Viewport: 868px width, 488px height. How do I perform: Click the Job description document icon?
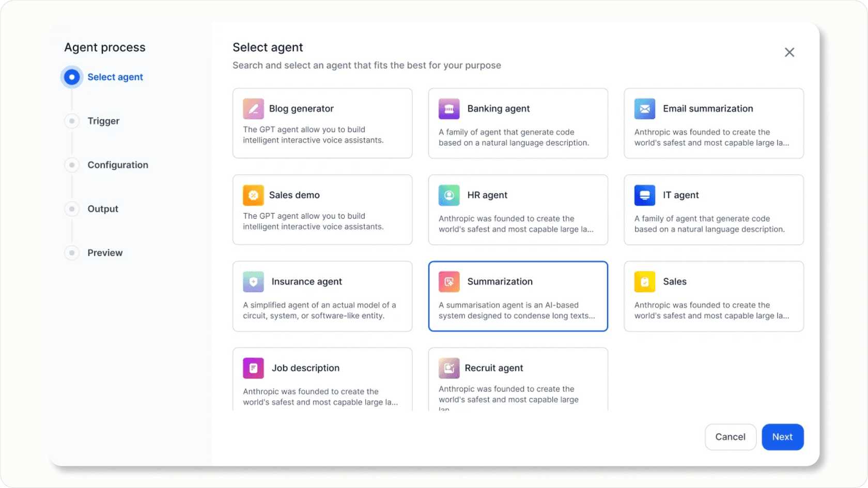pyautogui.click(x=253, y=368)
